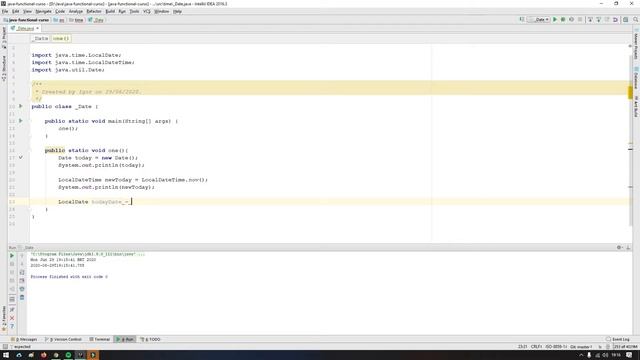Click the Make Project icon left of run configuration

tap(522, 20)
